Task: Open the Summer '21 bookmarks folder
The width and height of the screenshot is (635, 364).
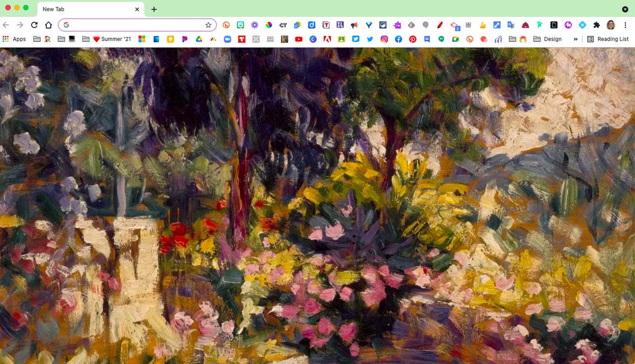Action: pyautogui.click(x=112, y=39)
